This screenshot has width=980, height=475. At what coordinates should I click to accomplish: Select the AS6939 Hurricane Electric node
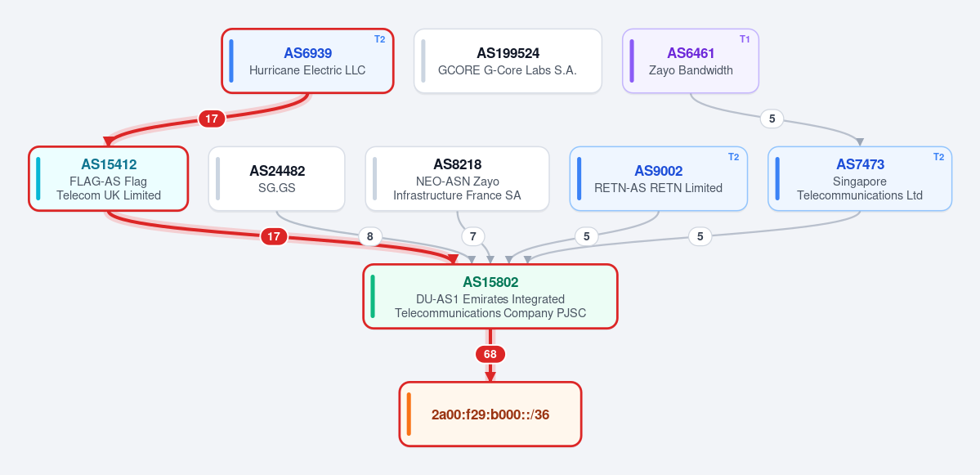pos(307,61)
